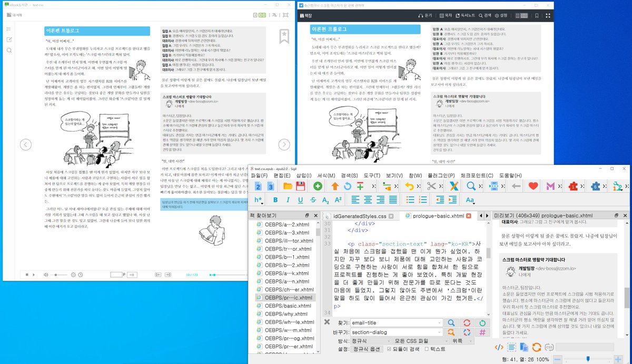Viewport: 632px width, 364px height.
Task: Go to next page in left viewer
Action: (284, 144)
